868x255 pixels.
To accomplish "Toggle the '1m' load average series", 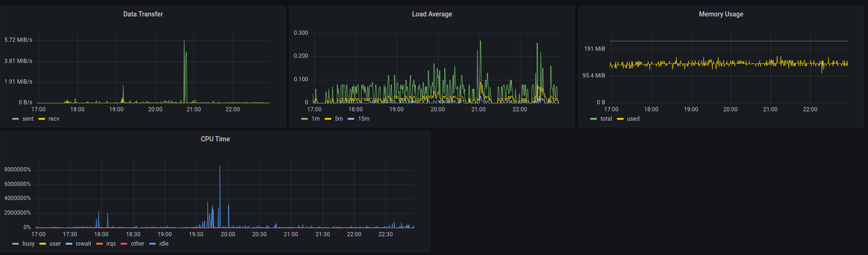I will [315, 119].
